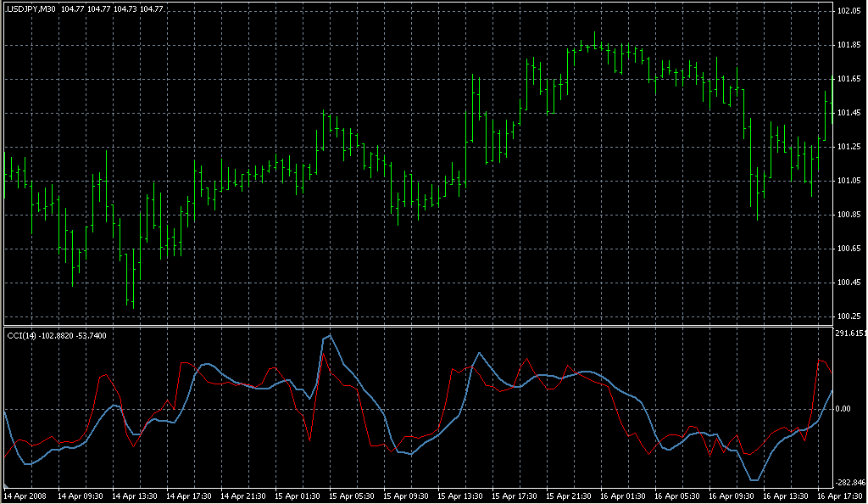Click the -282.846 CCI scale minimum
Viewport: 868px width, 504px height.
[850, 482]
